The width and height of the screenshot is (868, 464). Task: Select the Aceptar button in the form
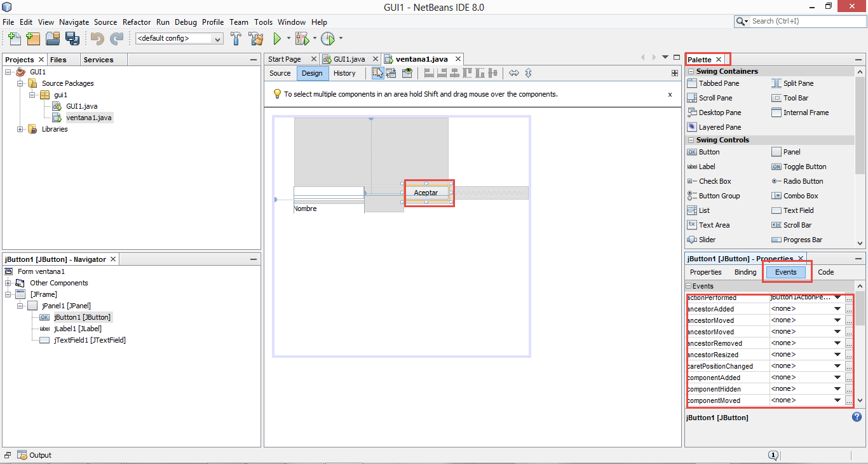tap(426, 192)
